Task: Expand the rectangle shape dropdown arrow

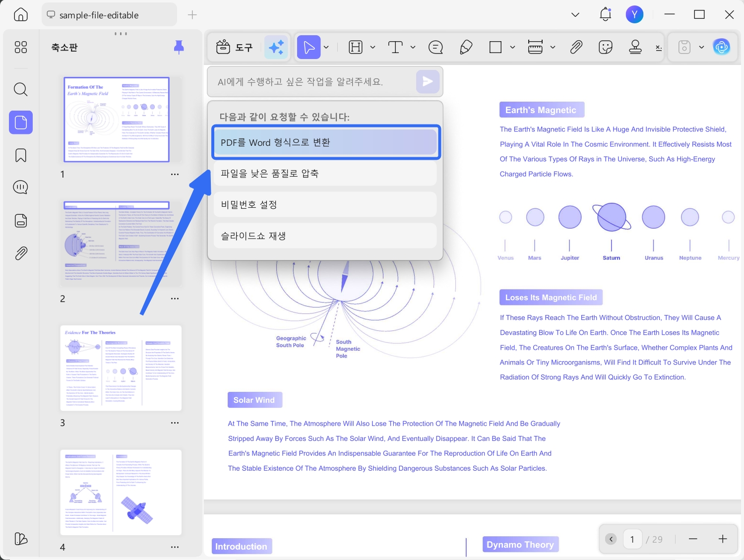Action: (512, 47)
